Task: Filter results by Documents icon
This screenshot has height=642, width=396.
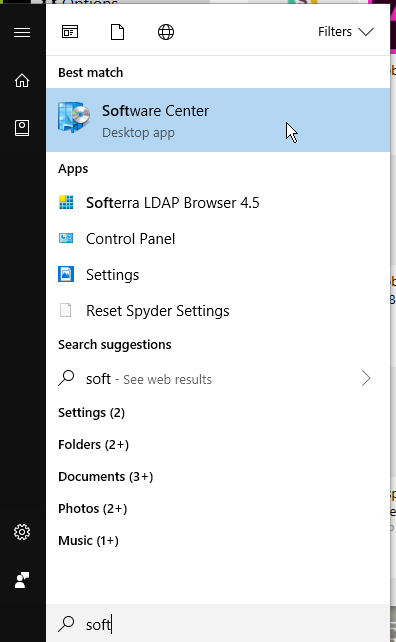Action: click(x=118, y=32)
